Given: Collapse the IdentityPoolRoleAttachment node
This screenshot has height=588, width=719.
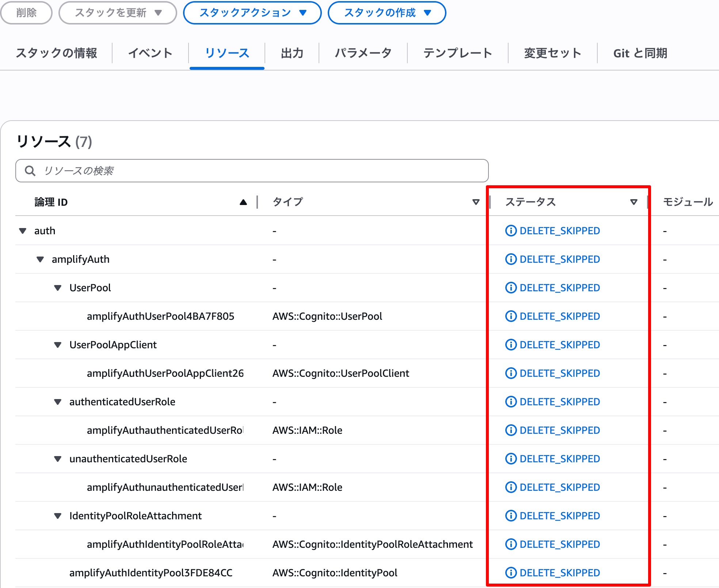Looking at the screenshot, I should tap(58, 516).
